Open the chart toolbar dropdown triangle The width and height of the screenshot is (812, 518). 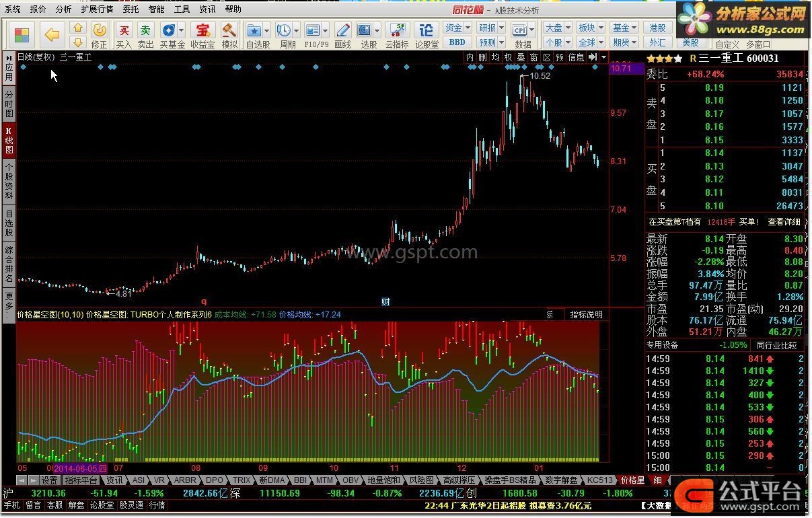point(604,57)
